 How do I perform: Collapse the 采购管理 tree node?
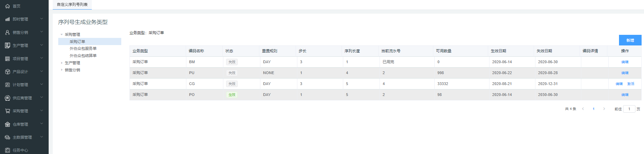pos(62,34)
